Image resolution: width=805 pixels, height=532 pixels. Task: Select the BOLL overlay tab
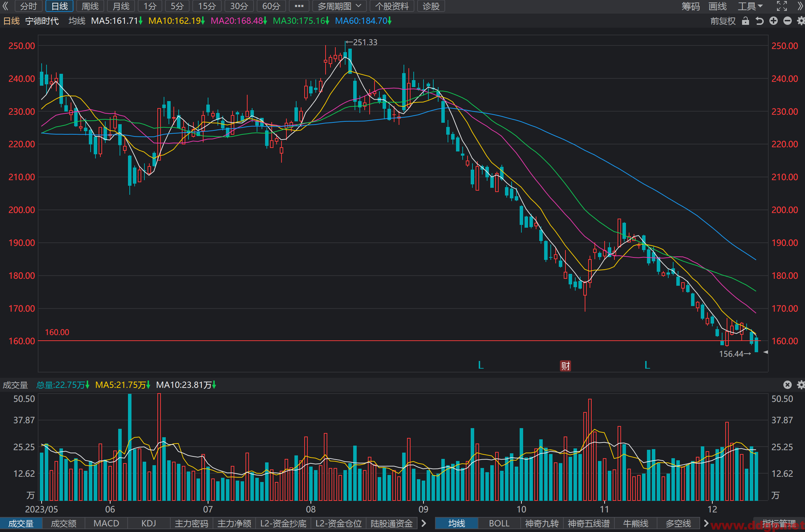click(x=499, y=523)
